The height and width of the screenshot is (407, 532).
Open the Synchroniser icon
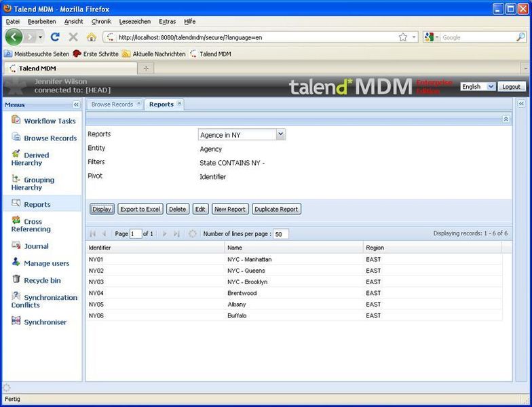16,321
